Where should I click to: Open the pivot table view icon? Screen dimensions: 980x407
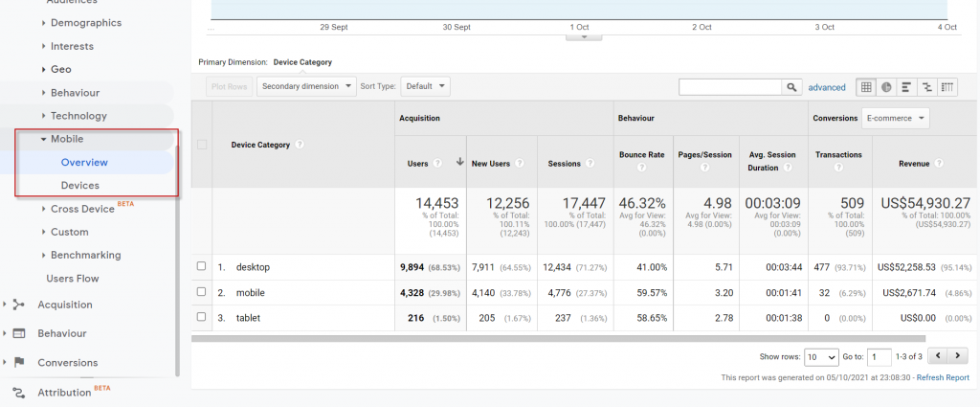947,87
